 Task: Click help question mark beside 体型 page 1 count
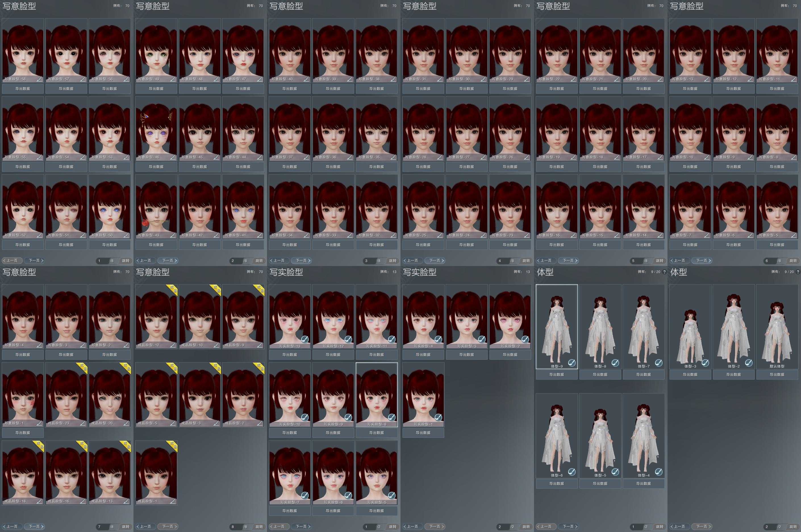[x=664, y=272]
